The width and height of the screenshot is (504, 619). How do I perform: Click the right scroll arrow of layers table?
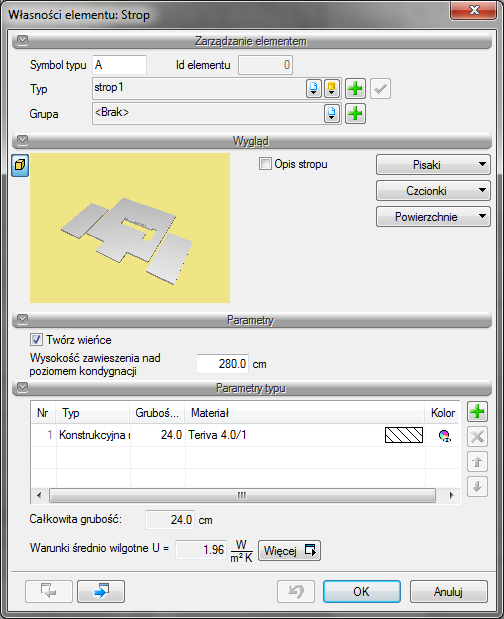point(452,495)
